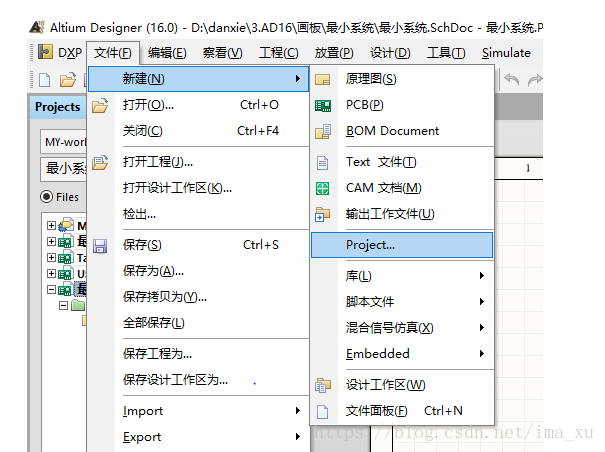Select BOM Document menu entry
This screenshot has width=605, height=452.
pyautogui.click(x=392, y=131)
